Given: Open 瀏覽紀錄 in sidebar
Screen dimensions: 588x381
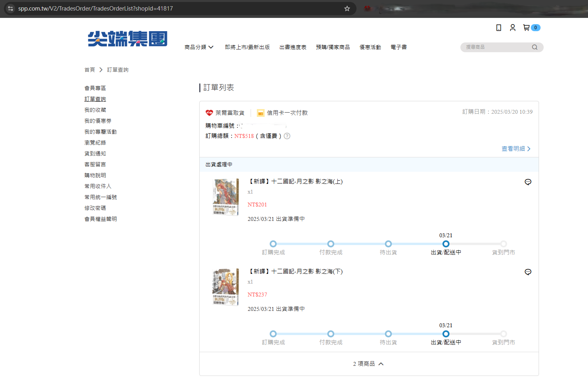Looking at the screenshot, I should 95,143.
